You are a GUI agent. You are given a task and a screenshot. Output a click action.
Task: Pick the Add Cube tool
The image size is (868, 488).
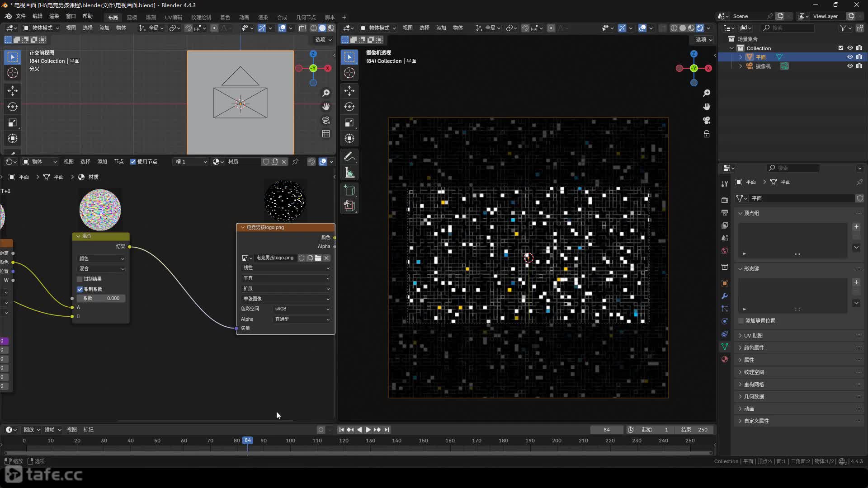(x=349, y=190)
